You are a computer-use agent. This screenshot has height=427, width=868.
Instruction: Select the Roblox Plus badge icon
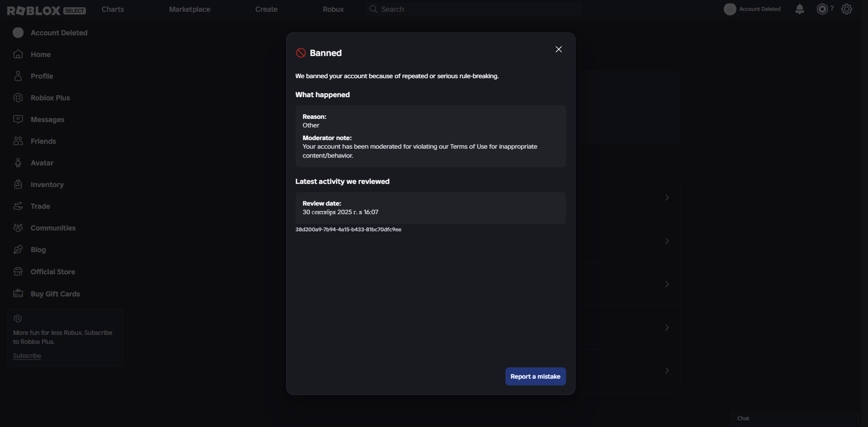coord(18,98)
